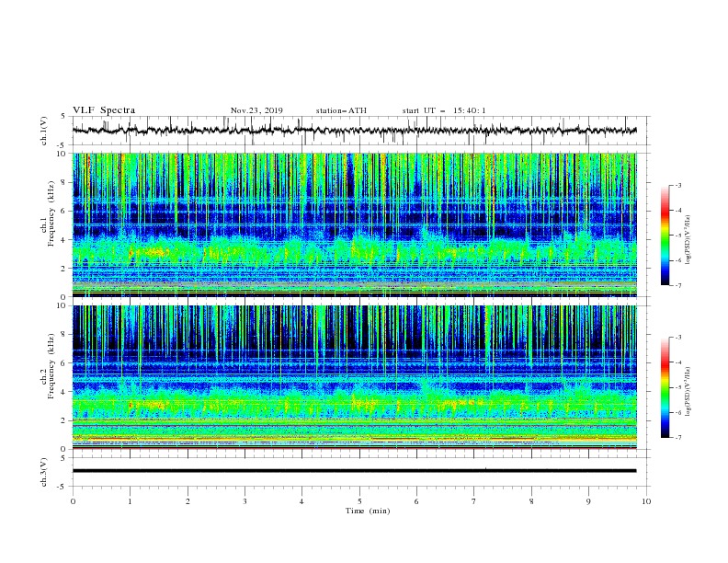The image size is (728, 563).
Task: Click the ch.2 spectrogram color scale bar
Action: [665, 387]
